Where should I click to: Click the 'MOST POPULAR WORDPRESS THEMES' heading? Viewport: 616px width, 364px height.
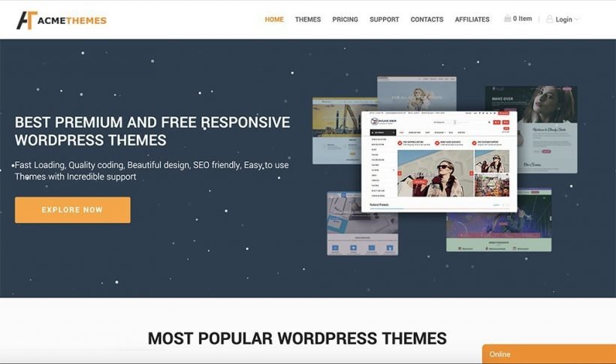pos(297,338)
